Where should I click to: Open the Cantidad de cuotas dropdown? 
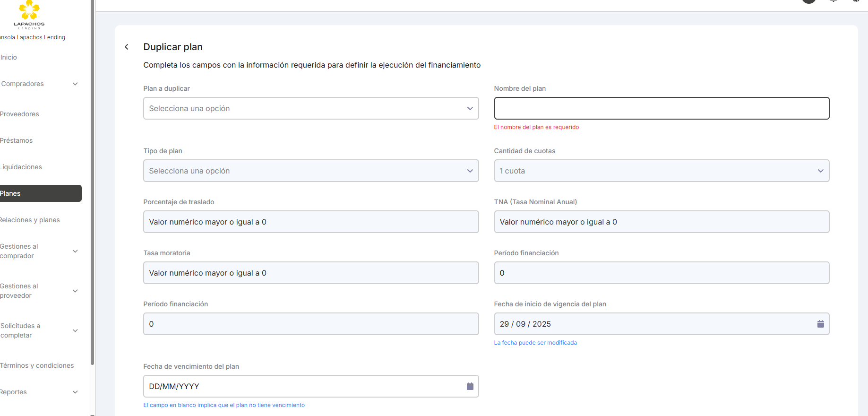click(x=661, y=171)
